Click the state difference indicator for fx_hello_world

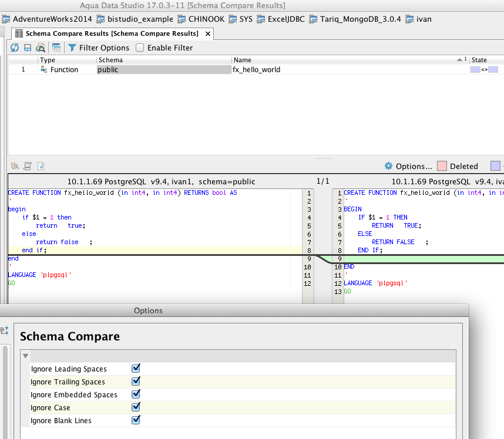[484, 70]
